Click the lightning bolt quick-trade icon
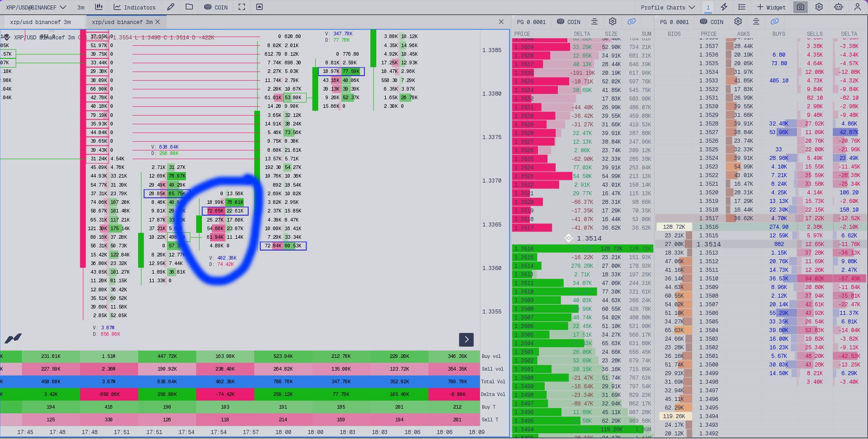This screenshot has width=868, height=439. point(724,7)
